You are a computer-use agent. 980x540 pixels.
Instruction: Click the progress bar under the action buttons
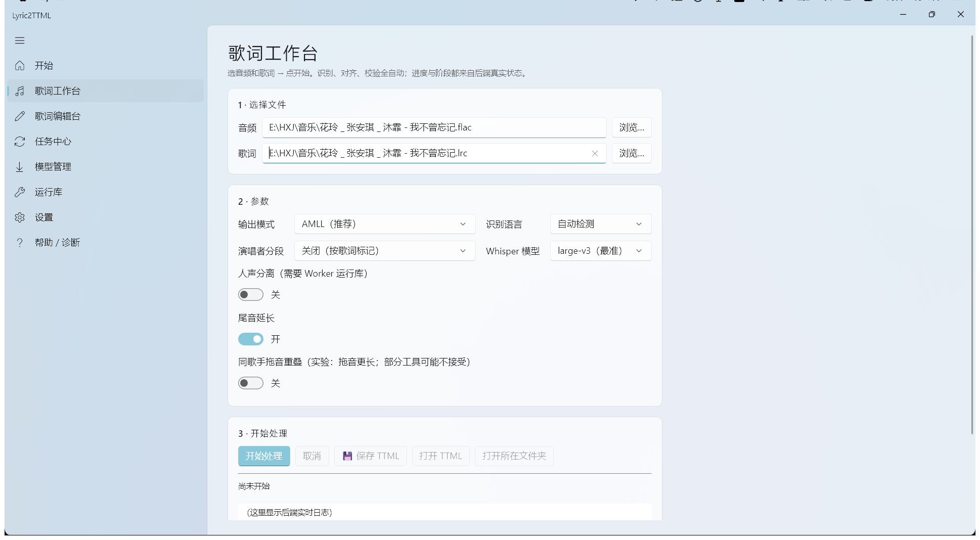point(445,474)
